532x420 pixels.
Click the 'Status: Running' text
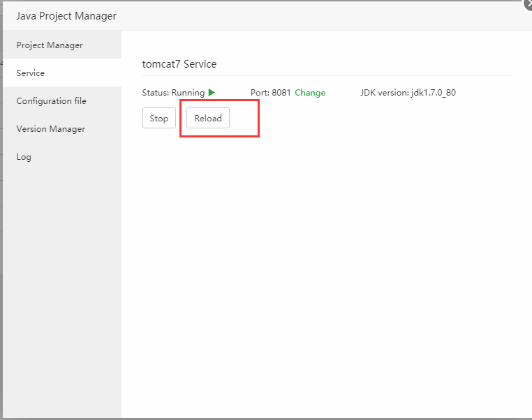173,93
